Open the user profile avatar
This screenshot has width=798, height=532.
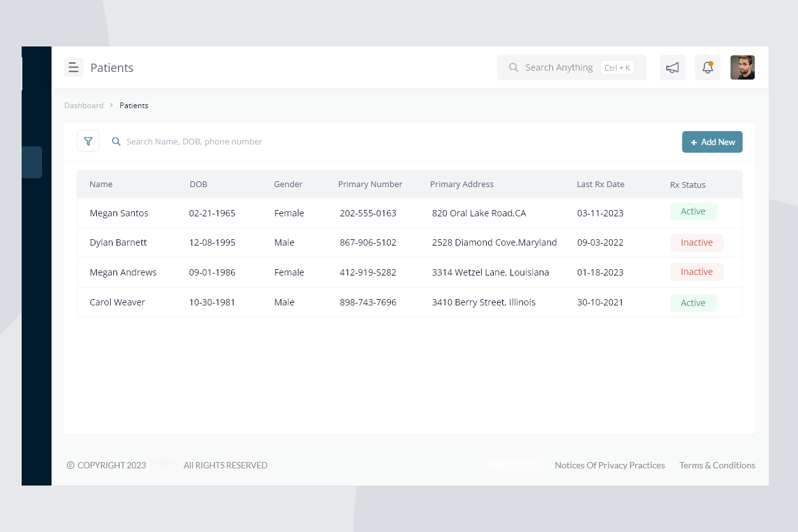click(x=742, y=67)
